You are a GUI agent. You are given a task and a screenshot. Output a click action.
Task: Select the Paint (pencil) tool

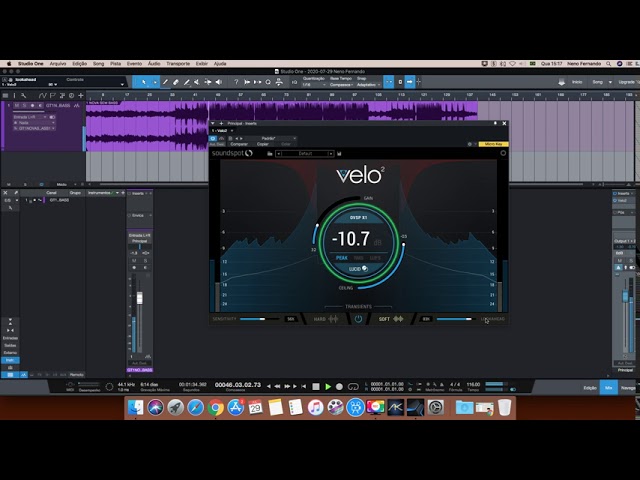[x=187, y=82]
